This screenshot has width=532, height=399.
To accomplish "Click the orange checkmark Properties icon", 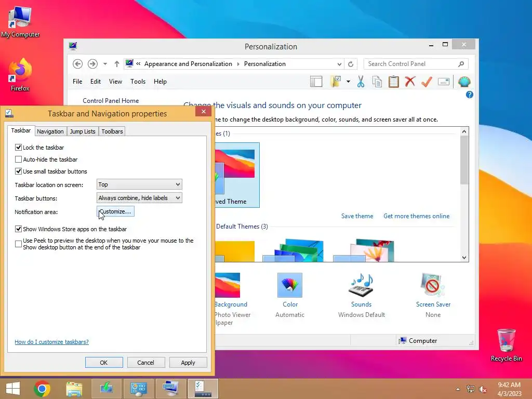I will (427, 82).
